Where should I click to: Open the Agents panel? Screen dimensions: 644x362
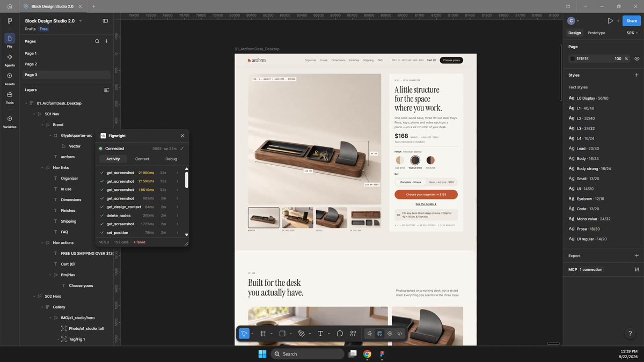click(x=10, y=60)
